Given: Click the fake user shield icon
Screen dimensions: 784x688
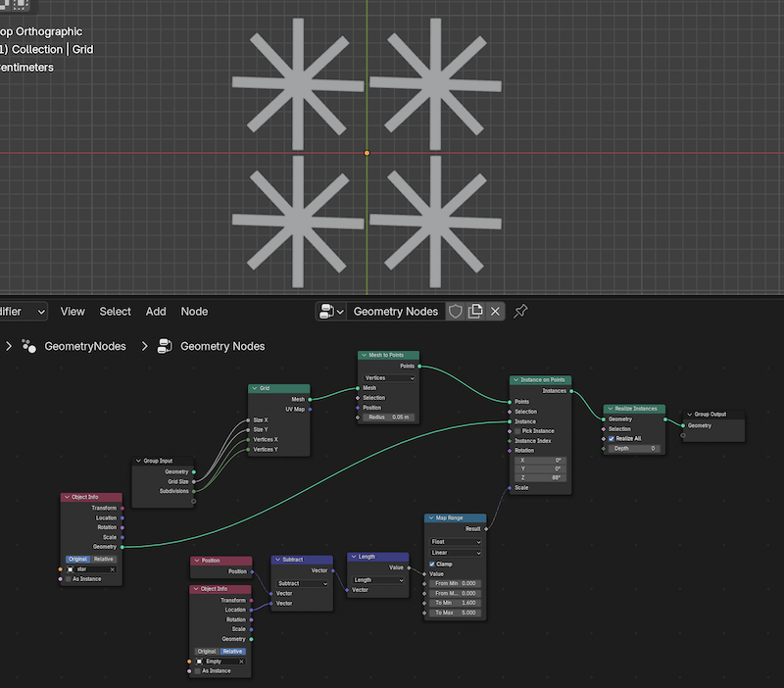Looking at the screenshot, I should 455,312.
